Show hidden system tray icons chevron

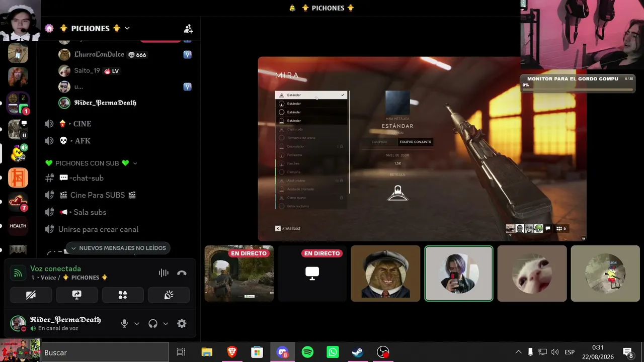point(518,352)
